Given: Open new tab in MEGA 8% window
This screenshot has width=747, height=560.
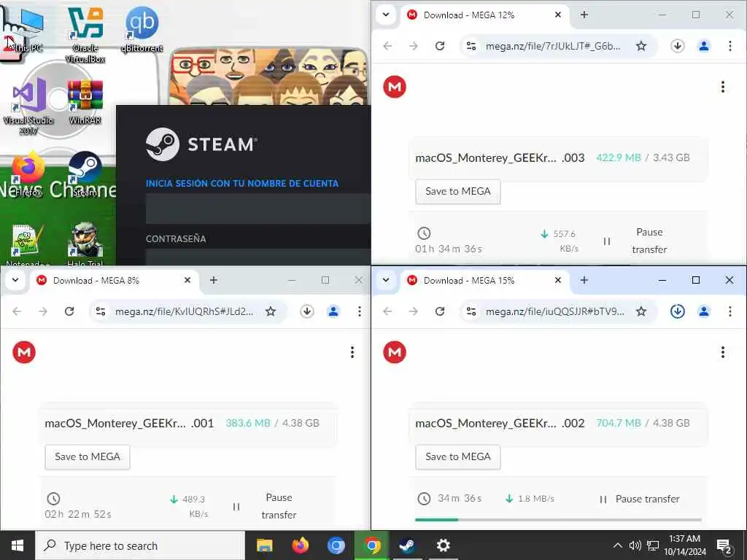Looking at the screenshot, I should pos(214,280).
